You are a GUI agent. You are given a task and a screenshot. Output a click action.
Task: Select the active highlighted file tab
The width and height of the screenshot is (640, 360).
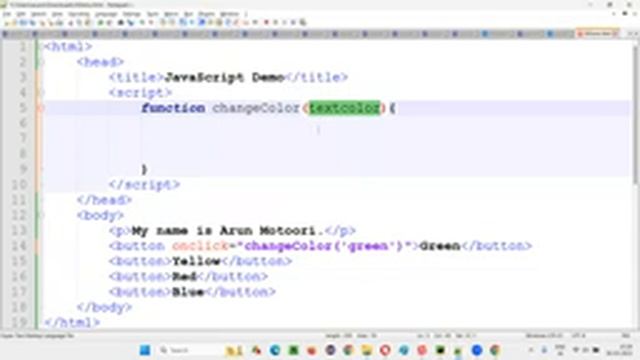coord(598,34)
